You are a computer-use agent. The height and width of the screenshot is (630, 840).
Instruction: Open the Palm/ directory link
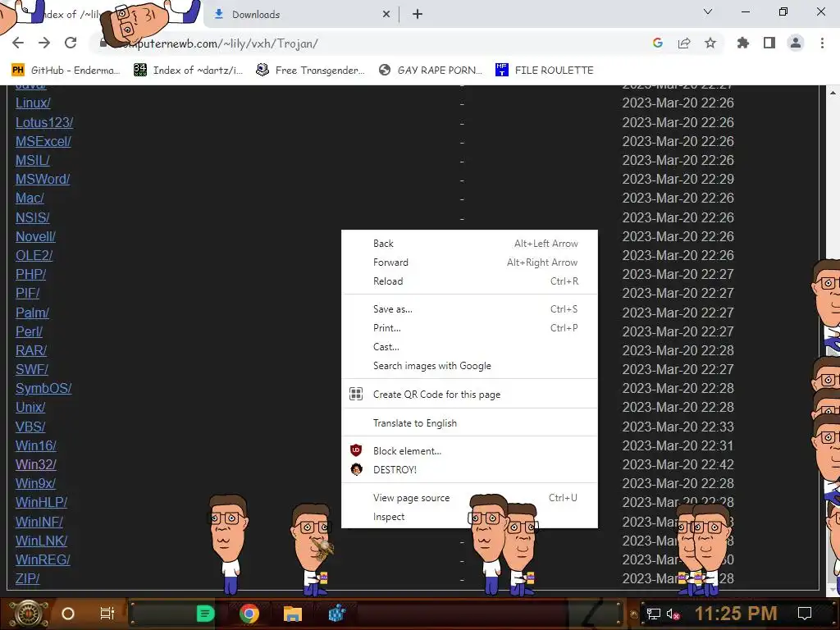[x=32, y=313]
